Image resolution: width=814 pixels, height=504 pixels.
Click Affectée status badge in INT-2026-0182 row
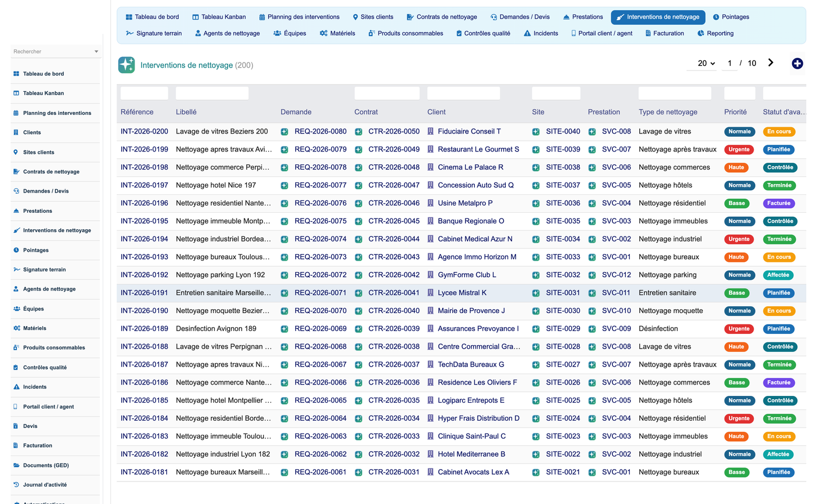point(779,454)
